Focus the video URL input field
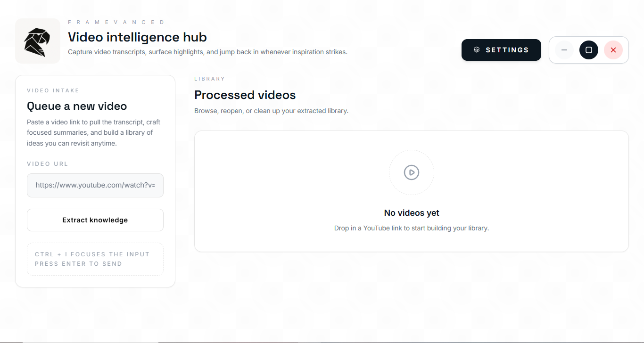This screenshot has width=644, height=343. (x=95, y=185)
